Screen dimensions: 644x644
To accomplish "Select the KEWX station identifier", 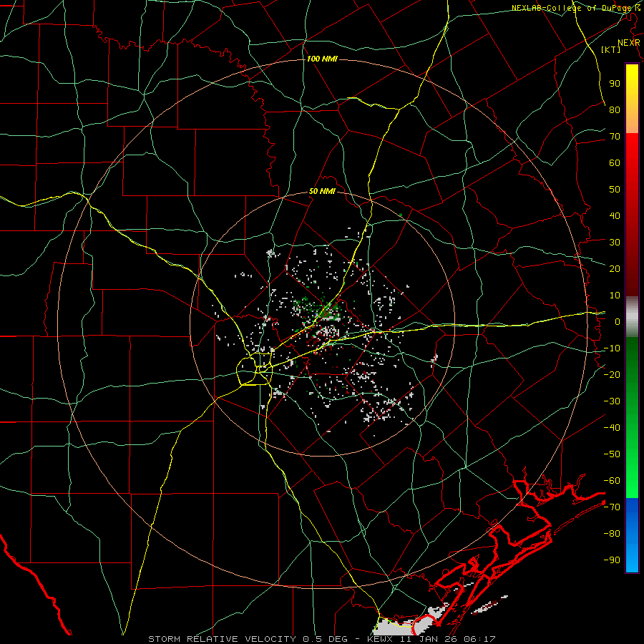I will 381,639.
